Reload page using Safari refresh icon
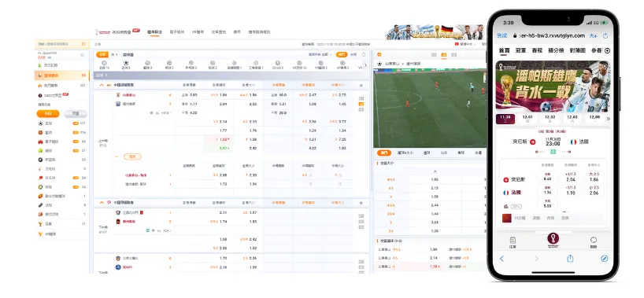The width and height of the screenshot is (644, 298). [x=605, y=35]
